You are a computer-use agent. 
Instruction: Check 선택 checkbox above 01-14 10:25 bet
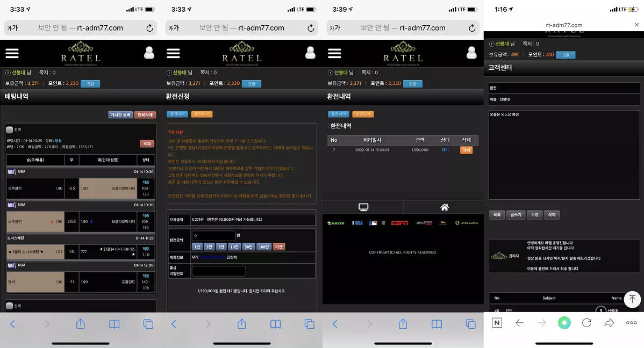(x=9, y=129)
